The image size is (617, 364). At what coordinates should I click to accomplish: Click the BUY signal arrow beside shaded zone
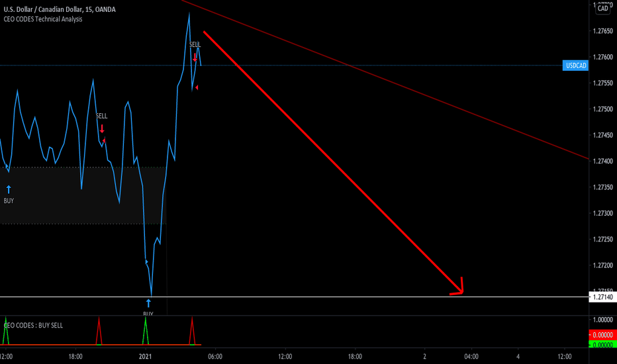point(9,190)
